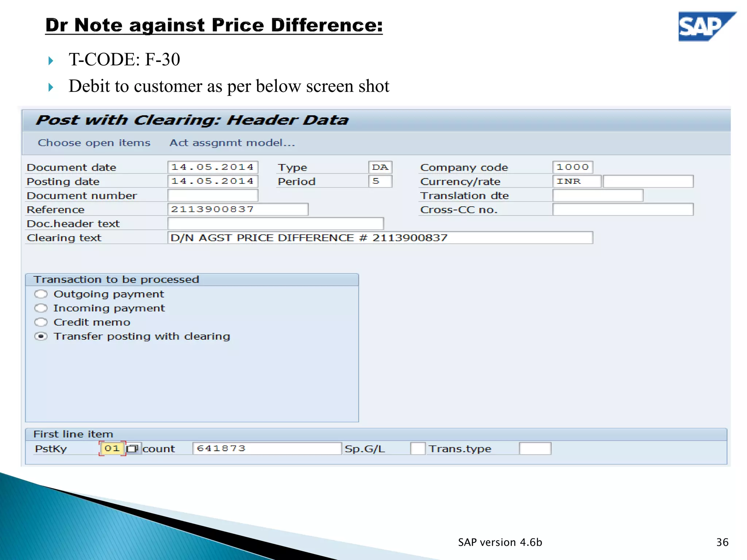Click the Posting date field
The width and height of the screenshot is (747, 560).
point(213,181)
